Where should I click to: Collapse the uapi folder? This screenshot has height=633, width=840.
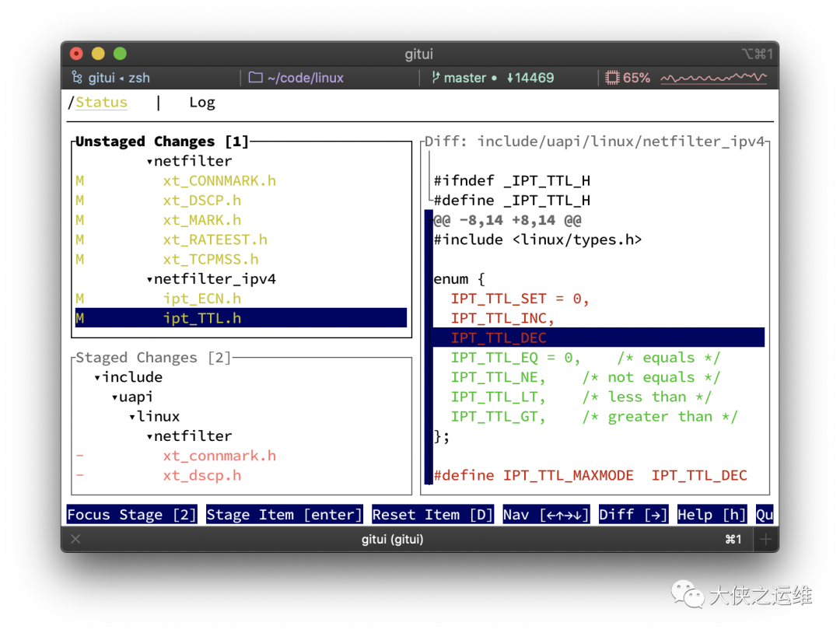click(x=114, y=397)
